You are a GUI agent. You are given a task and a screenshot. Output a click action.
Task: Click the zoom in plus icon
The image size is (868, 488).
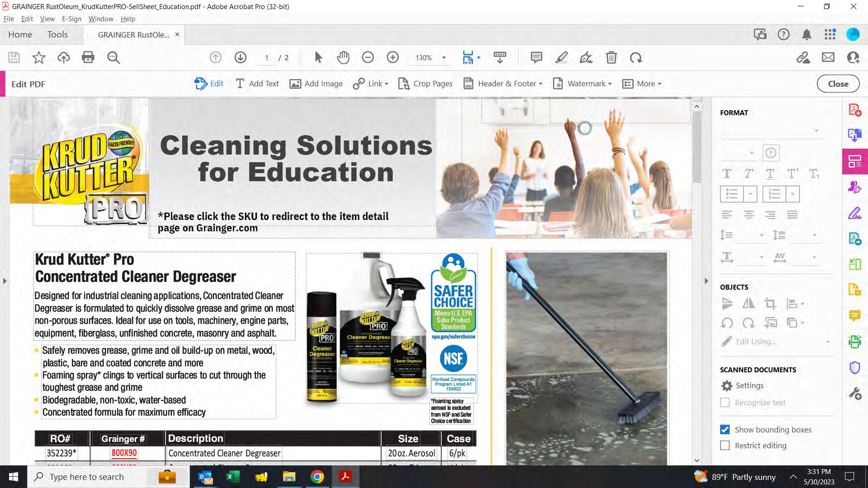[392, 57]
